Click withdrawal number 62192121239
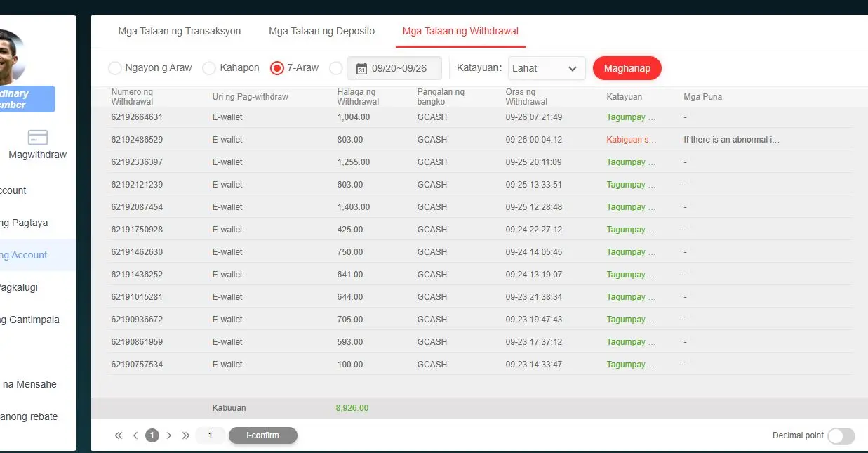868x453 pixels. 137,185
